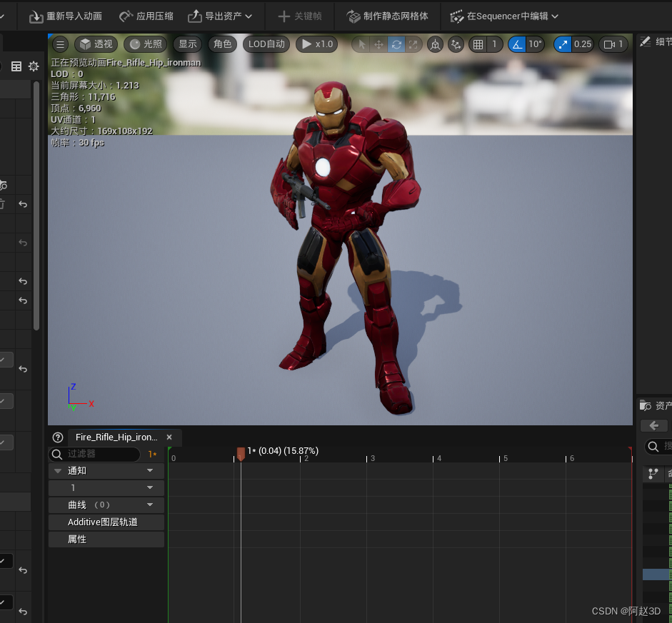
Task: Open the LOD自动 menu
Action: click(266, 44)
